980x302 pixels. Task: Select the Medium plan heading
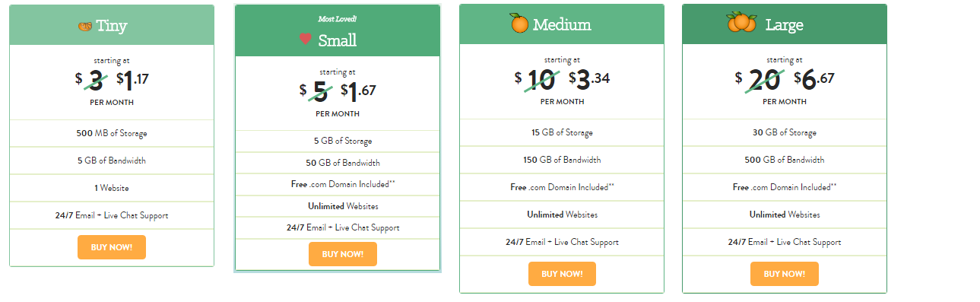(x=562, y=24)
